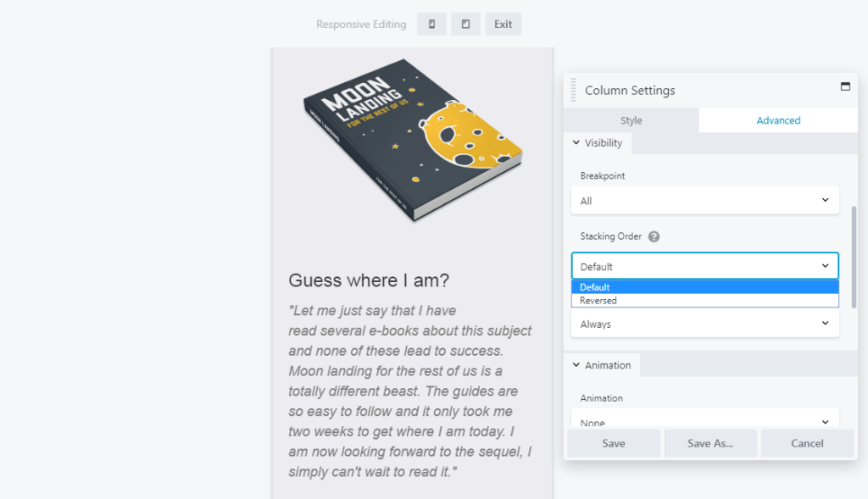Switch to tablet responsive preview icon
Screen dimensions: 868x499
click(x=465, y=24)
